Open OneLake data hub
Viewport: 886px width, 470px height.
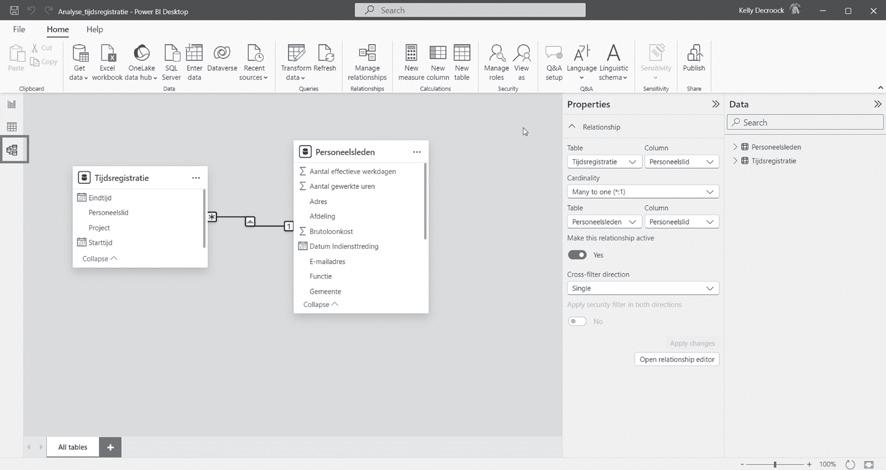click(141, 62)
